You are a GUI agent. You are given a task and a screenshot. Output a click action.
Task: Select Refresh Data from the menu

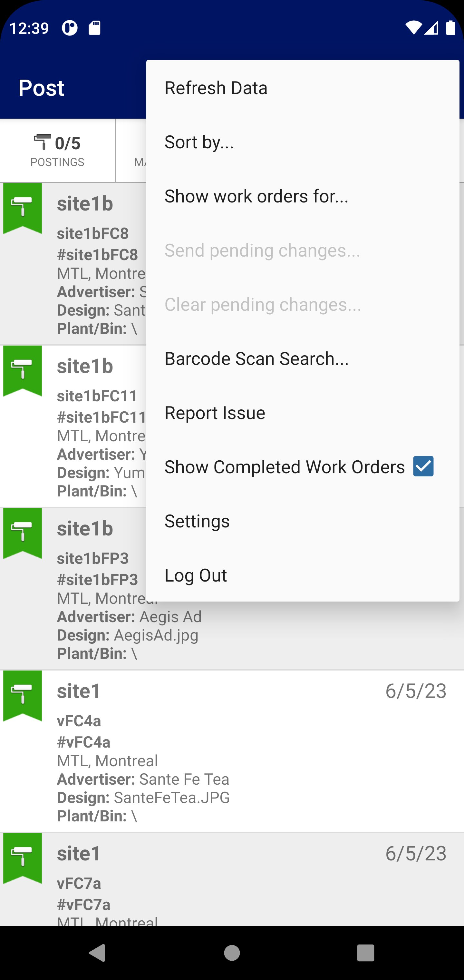(216, 88)
